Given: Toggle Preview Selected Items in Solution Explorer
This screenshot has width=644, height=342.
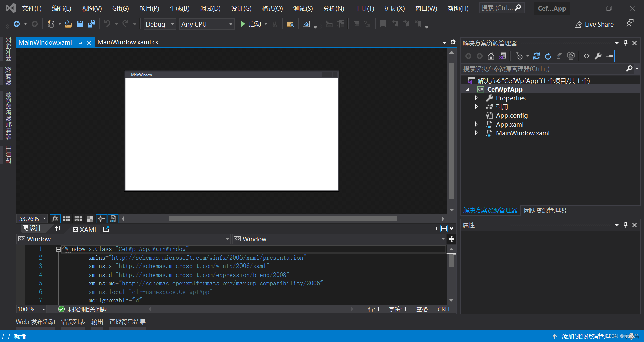Looking at the screenshot, I should click(609, 56).
